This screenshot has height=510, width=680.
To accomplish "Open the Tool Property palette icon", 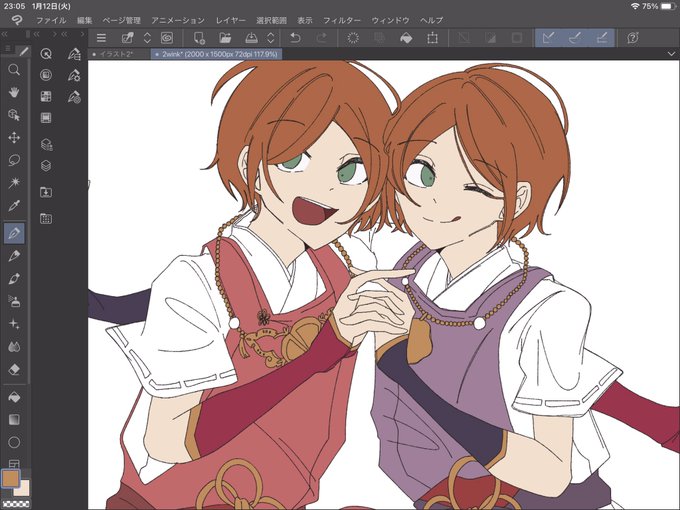I will pos(74,75).
